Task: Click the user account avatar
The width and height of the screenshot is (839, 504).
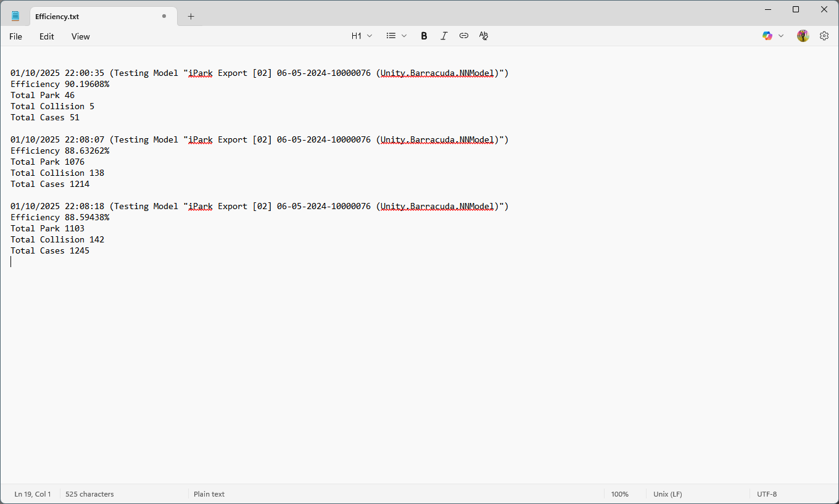Action: (x=803, y=36)
